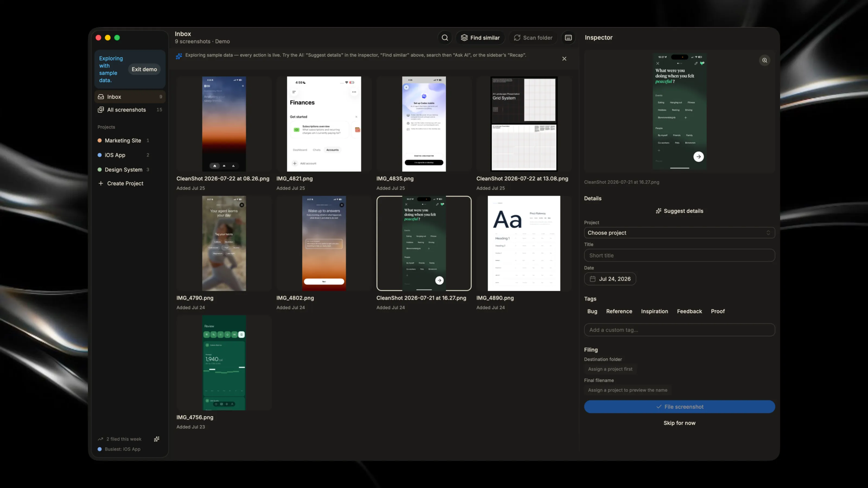Open the Jul 24, 2026 date picker
Viewport: 868px width, 488px height.
[x=610, y=279]
